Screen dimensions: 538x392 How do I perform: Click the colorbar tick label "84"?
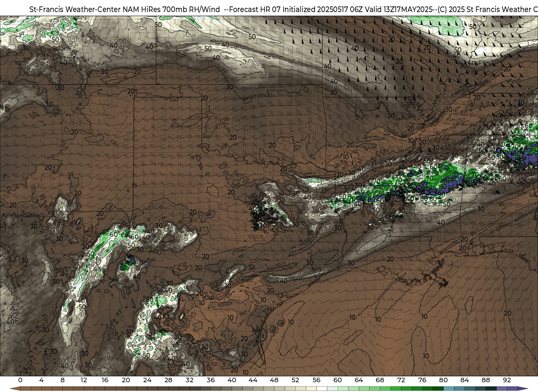[x=465, y=380]
